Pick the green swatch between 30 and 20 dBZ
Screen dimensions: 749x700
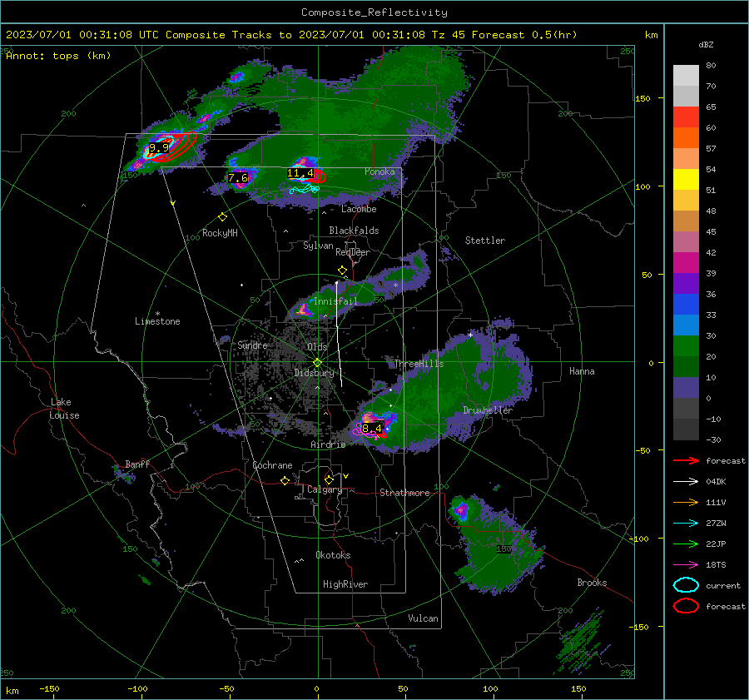click(x=686, y=346)
